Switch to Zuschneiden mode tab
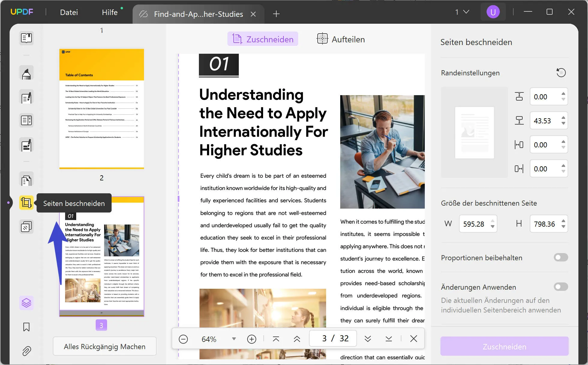This screenshot has height=365, width=588. pos(263,39)
